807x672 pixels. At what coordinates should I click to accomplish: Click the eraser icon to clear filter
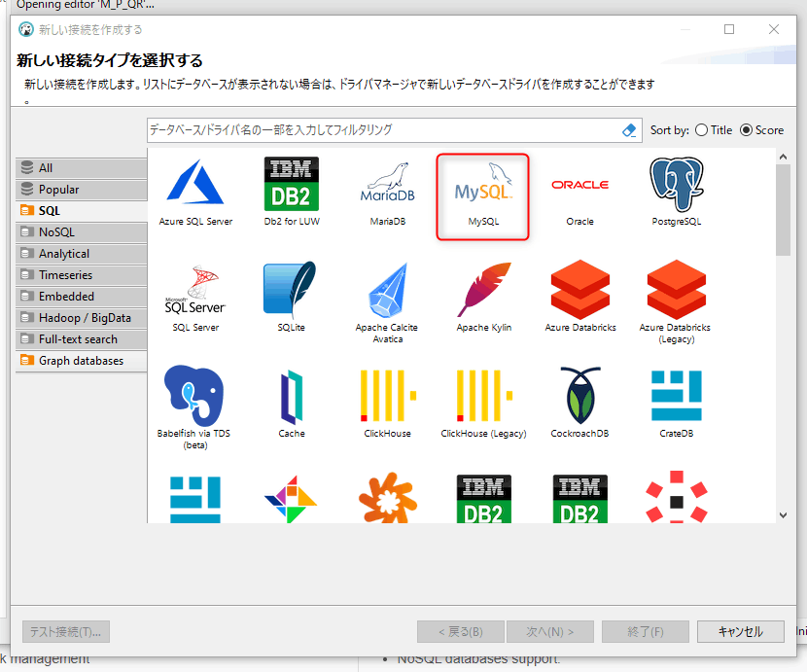pos(629,130)
